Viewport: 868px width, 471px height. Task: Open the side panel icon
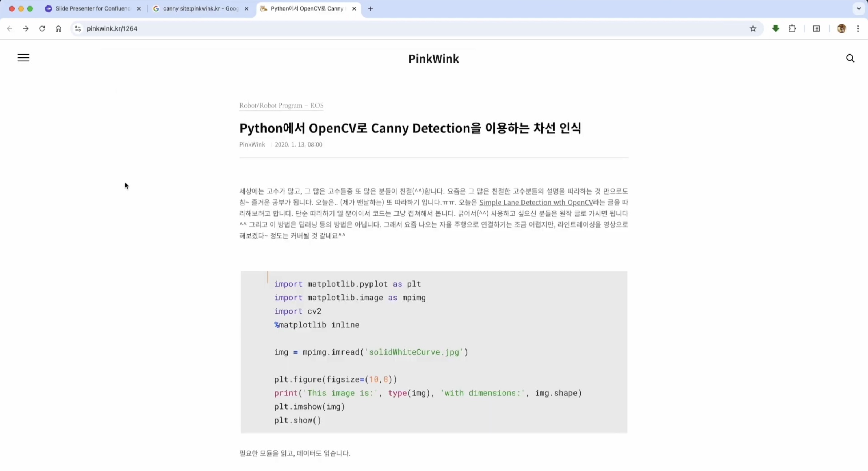(x=816, y=28)
